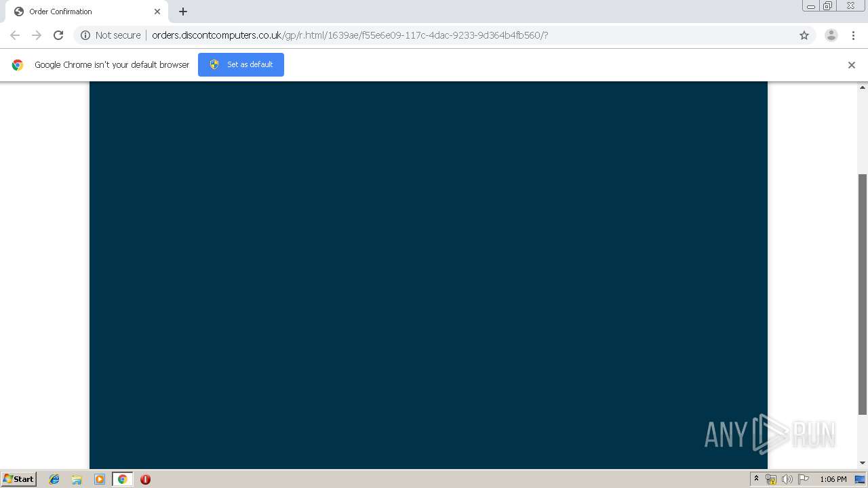Open the Action Center flag icon
The image size is (868, 488).
(804, 479)
